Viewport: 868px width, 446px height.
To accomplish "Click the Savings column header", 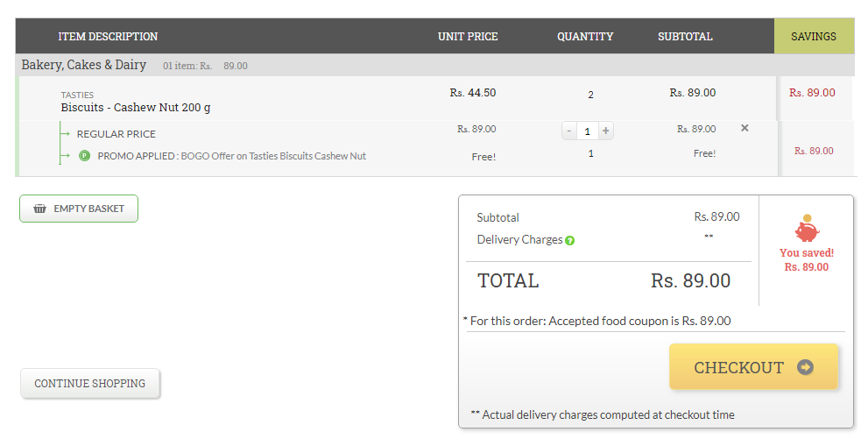I will click(813, 37).
